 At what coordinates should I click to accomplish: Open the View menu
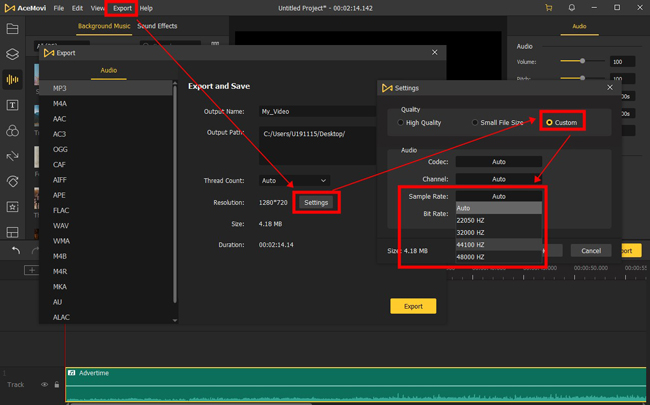(97, 8)
